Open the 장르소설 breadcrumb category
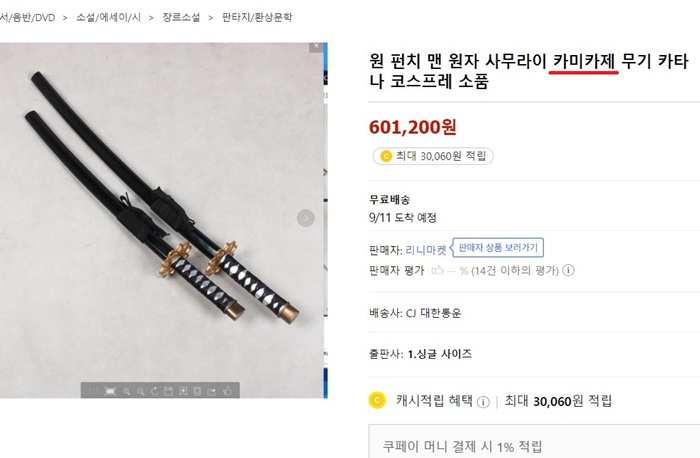Screen dimensions: 700x458 point(180,17)
